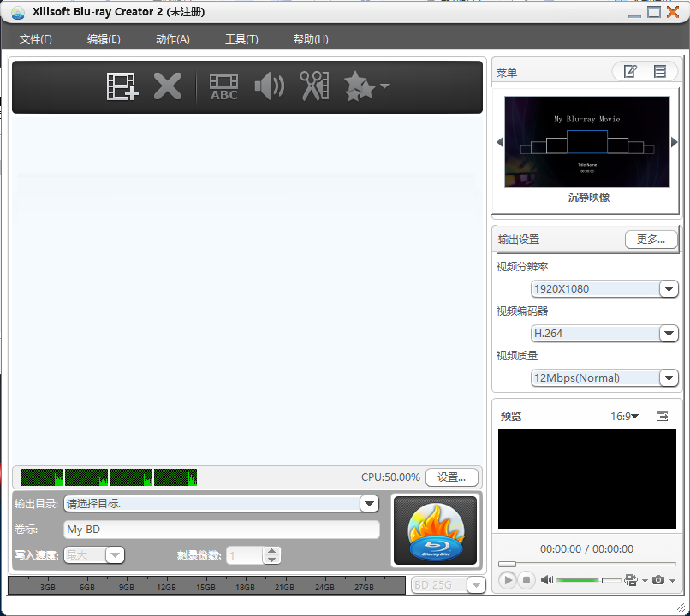Image resolution: width=690 pixels, height=616 pixels.
Task: Click the detach preview window icon
Action: [x=662, y=416]
